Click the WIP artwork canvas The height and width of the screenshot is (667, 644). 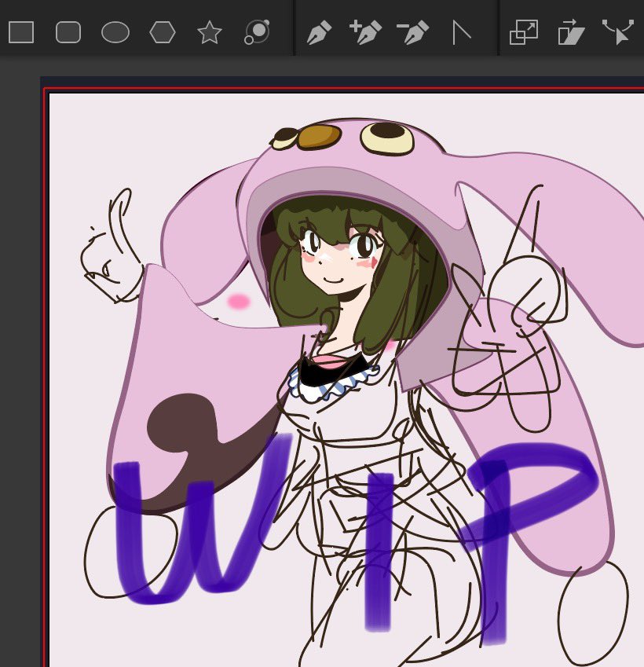pos(346,380)
